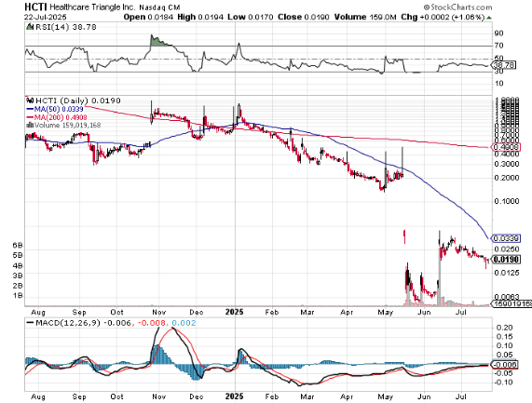Click the Chg +0.0002 (+1.06%) value

pyautogui.click(x=443, y=17)
